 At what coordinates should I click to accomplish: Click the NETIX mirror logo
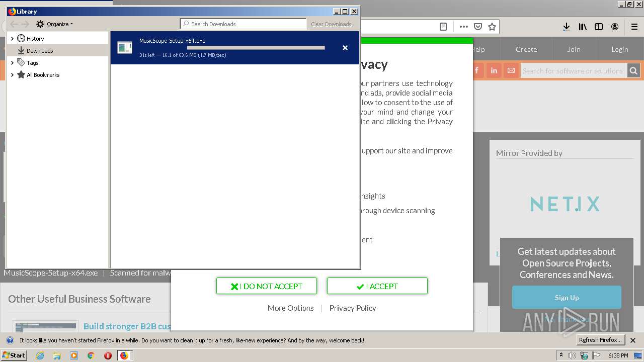point(565,204)
